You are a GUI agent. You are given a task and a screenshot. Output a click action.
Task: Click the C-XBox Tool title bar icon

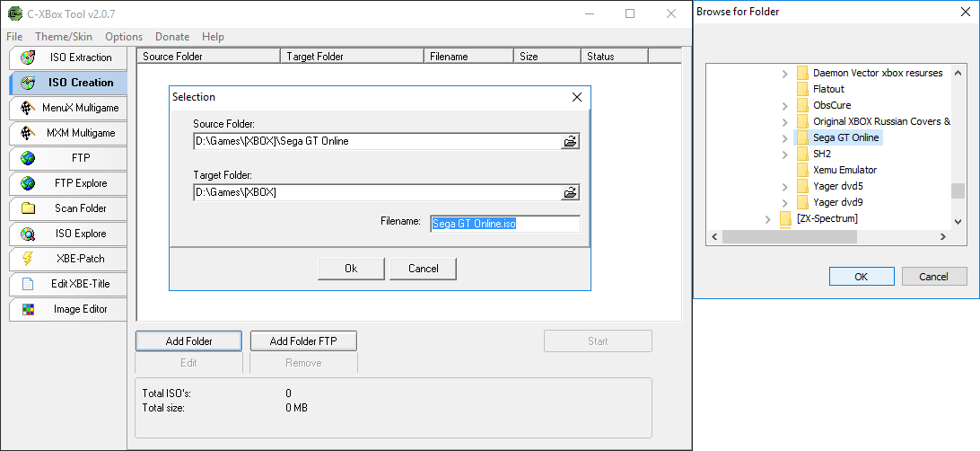[x=15, y=13]
